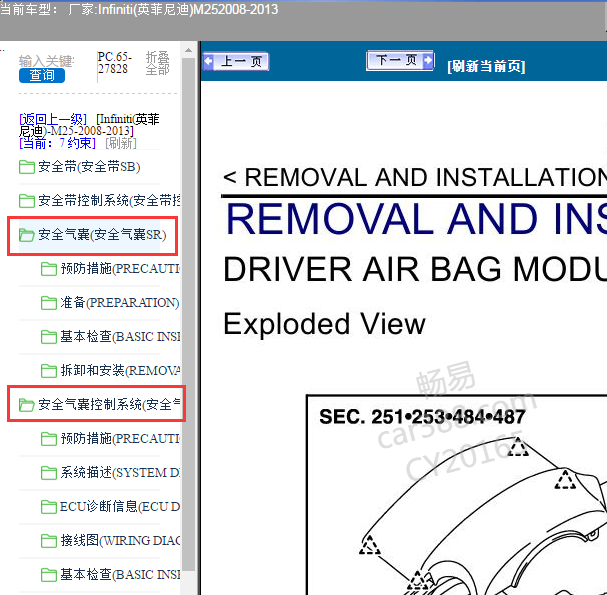
Task: Click folder icon beside 系统描述(SYSTEM)
Action: point(49,473)
